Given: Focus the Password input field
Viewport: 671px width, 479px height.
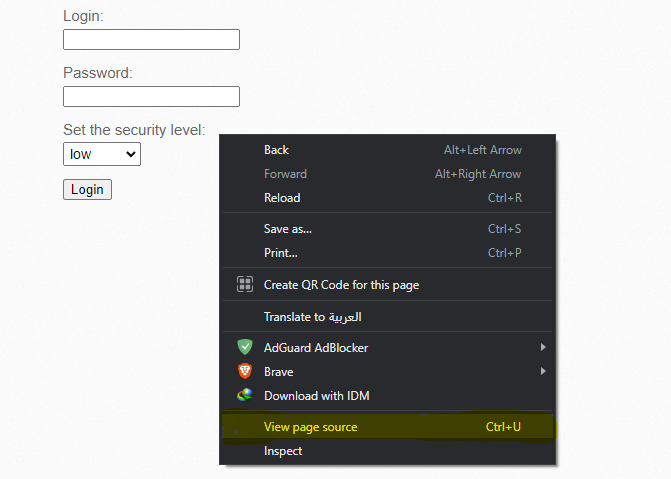Looking at the screenshot, I should pyautogui.click(x=151, y=96).
